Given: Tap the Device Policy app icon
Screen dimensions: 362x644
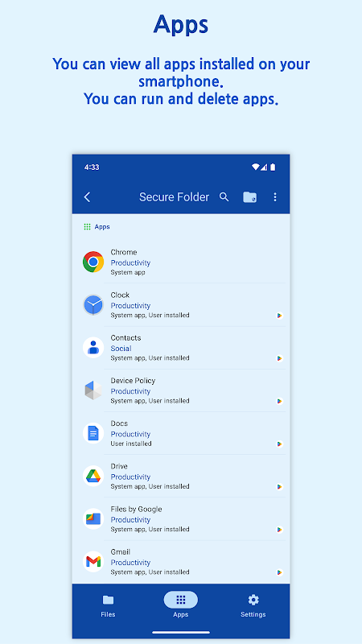Looking at the screenshot, I should (x=93, y=390).
